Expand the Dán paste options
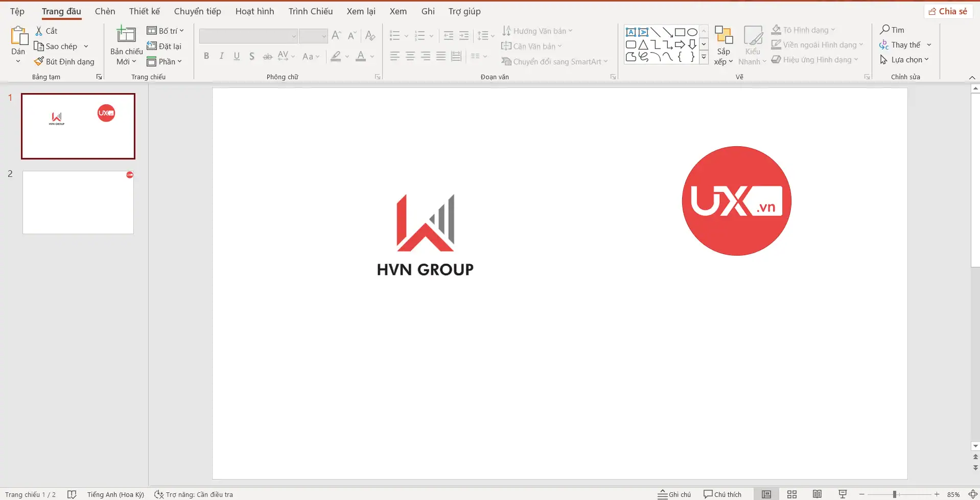Image resolution: width=980 pixels, height=500 pixels. (x=17, y=60)
